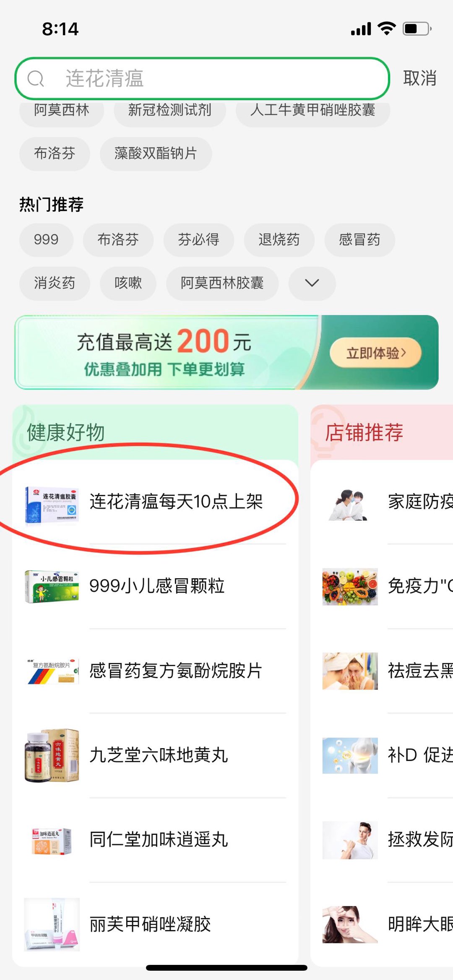Choose the 退烧药 tag
The image size is (453, 980).
pyautogui.click(x=279, y=240)
